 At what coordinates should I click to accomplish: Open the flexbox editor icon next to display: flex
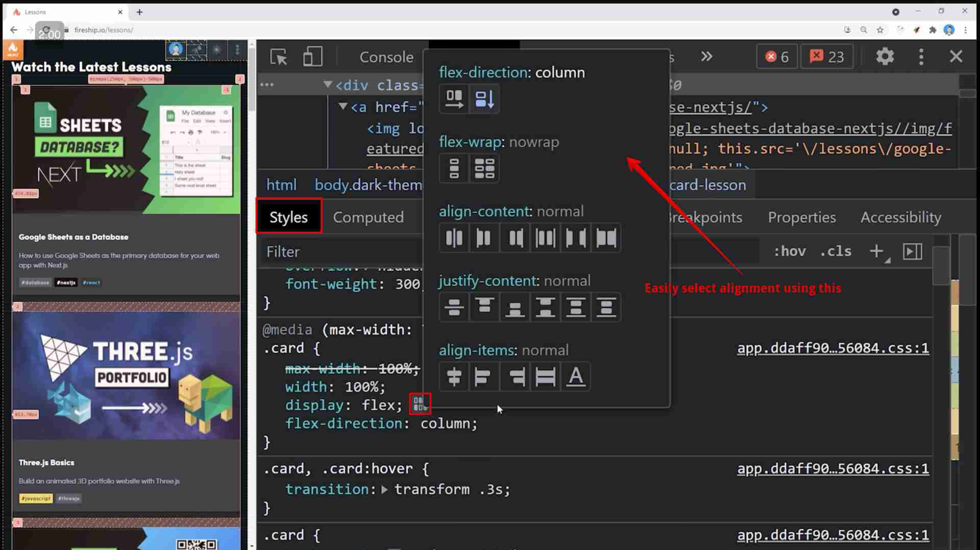tap(420, 404)
